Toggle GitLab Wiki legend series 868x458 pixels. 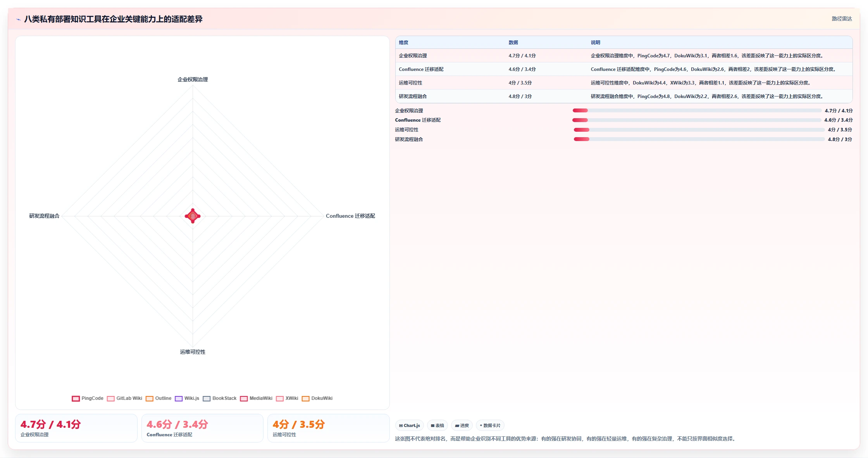coord(124,398)
